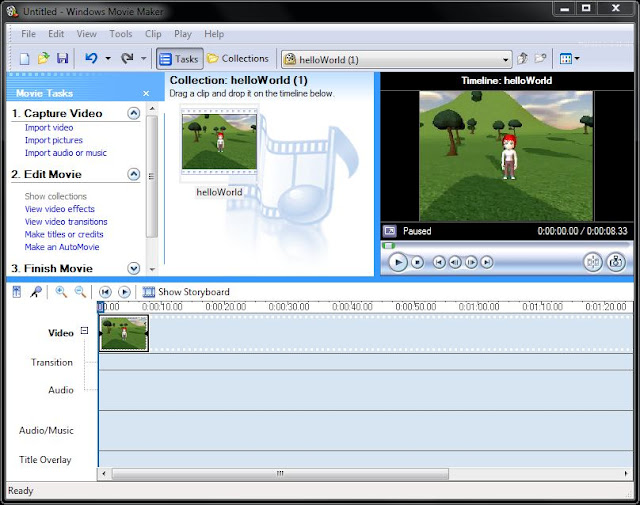Stop the preview playback
This screenshot has width=640, height=505.
click(417, 262)
